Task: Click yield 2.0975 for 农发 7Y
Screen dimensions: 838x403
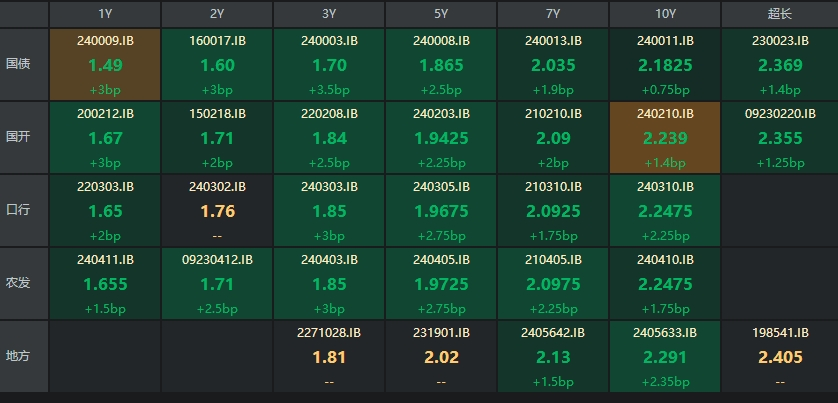Action: click(x=553, y=284)
